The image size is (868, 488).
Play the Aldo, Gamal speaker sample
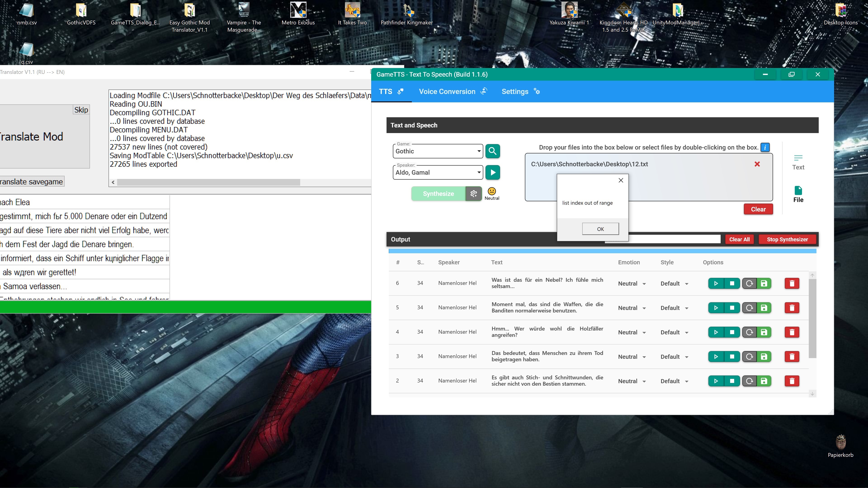pyautogui.click(x=492, y=172)
